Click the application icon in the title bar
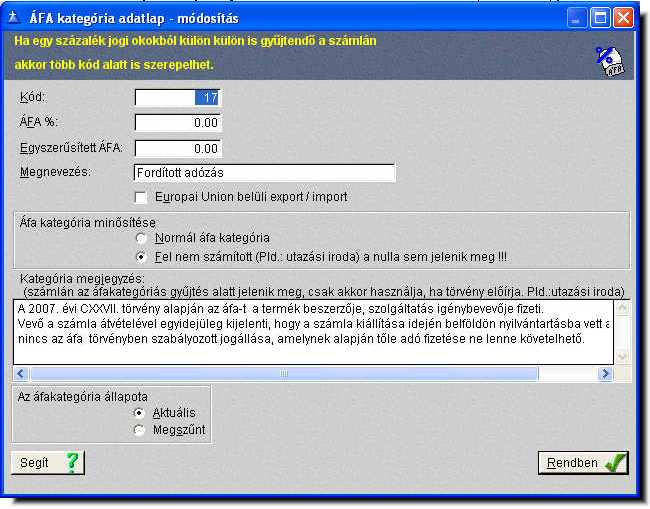650x509 pixels. click(x=15, y=17)
